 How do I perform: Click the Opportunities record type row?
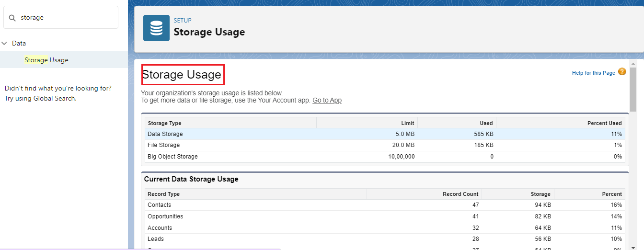[165, 216]
